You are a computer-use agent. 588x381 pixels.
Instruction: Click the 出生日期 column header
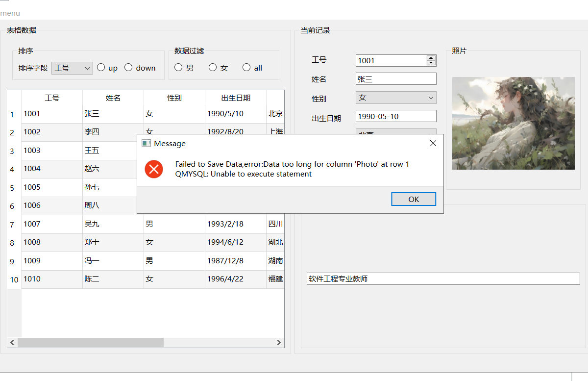tap(236, 98)
